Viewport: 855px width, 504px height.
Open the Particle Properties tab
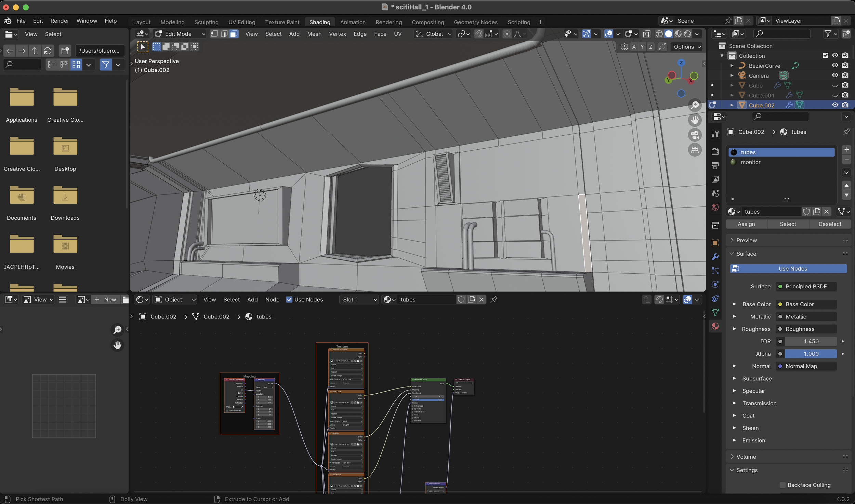pos(715,269)
